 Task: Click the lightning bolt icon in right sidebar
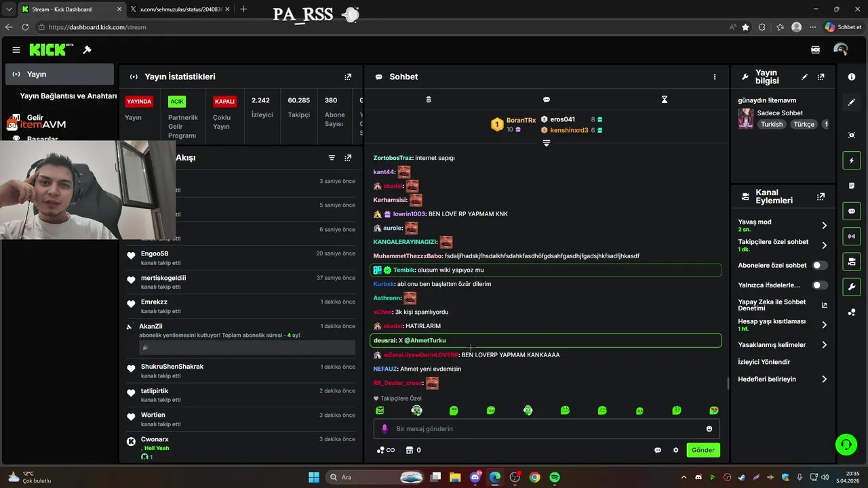coord(852,161)
